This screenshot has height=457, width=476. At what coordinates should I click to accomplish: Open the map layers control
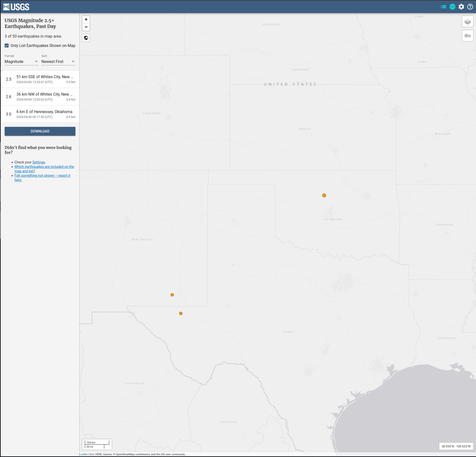(x=468, y=22)
